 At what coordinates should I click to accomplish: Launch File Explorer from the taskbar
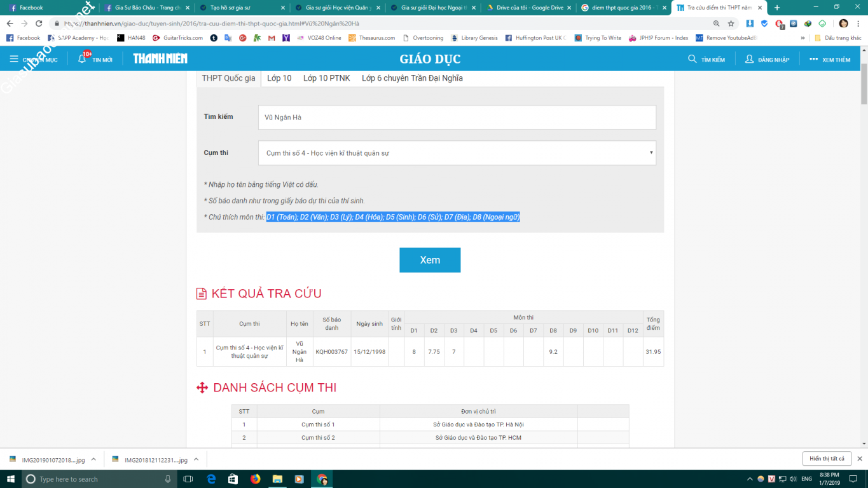pos(277,479)
